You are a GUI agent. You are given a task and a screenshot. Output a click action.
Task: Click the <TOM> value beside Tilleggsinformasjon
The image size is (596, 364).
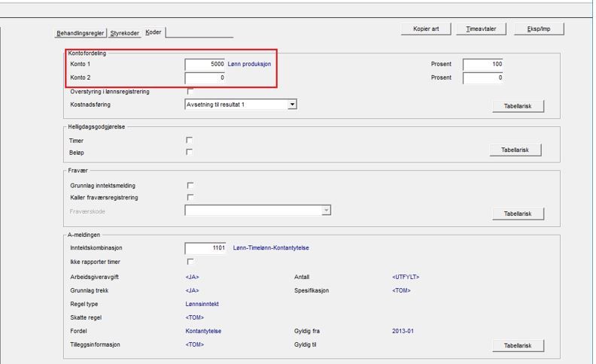(195, 344)
